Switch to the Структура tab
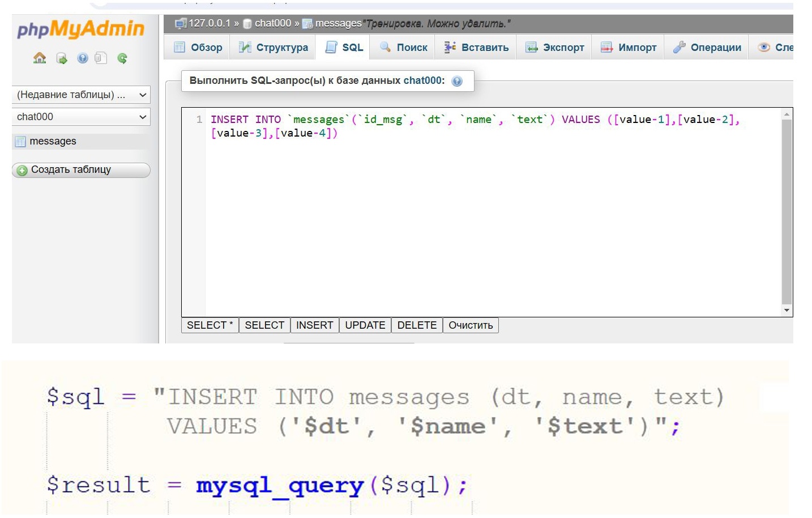The image size is (812, 518). coord(273,47)
